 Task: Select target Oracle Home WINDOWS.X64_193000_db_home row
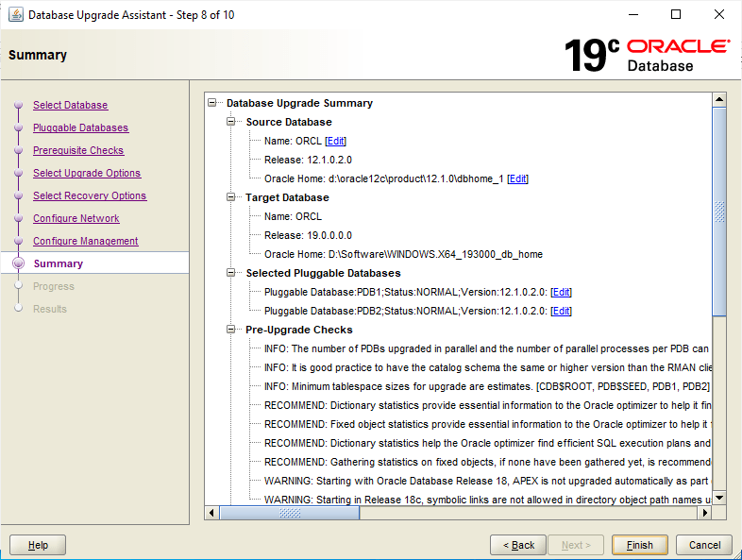coord(404,254)
